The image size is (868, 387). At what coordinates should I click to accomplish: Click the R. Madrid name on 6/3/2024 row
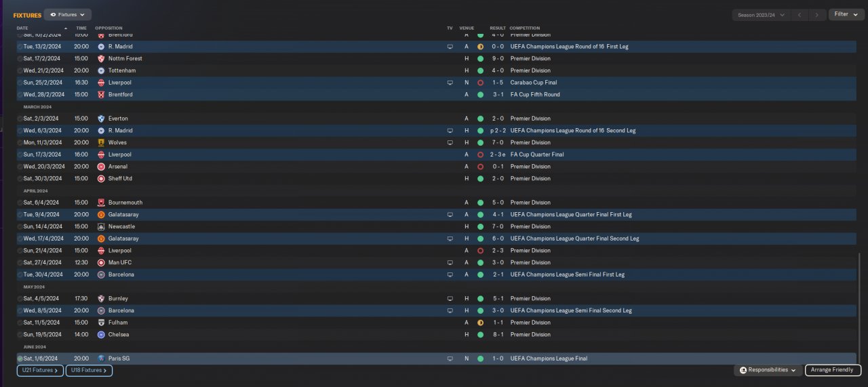(x=121, y=131)
